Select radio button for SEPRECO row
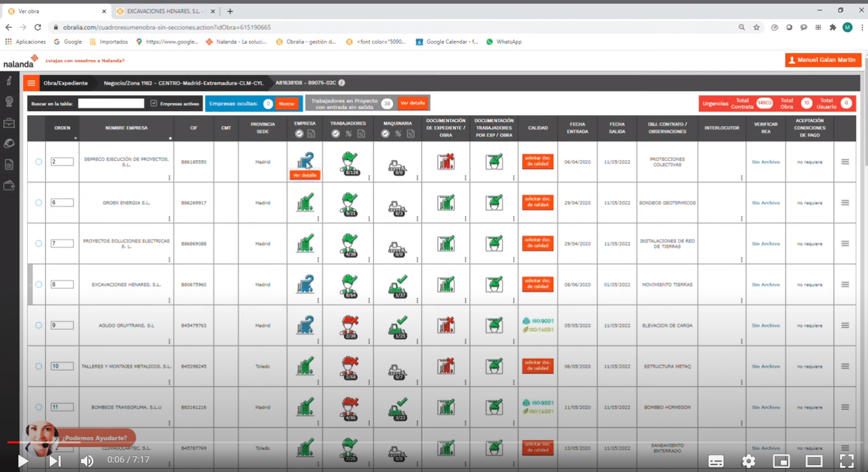This screenshot has width=868, height=472. 39,161
